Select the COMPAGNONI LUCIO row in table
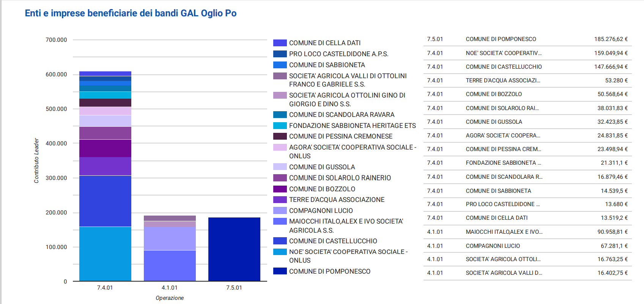The image size is (644, 304). (x=527, y=246)
